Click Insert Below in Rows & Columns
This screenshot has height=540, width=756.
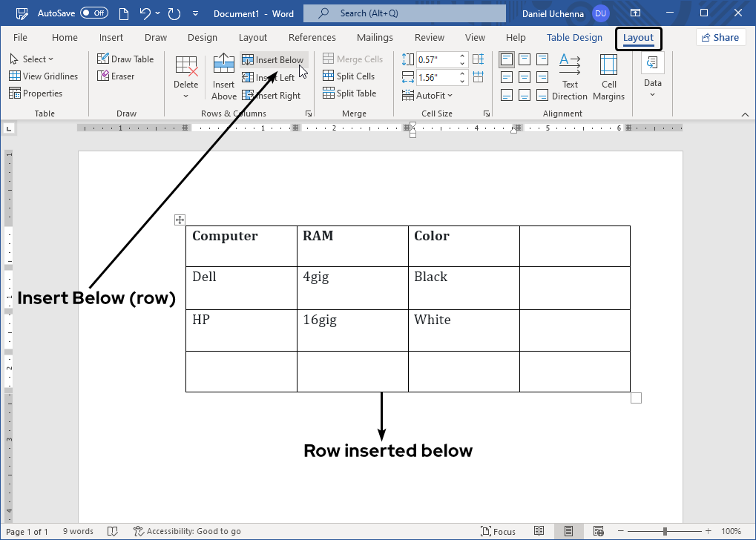(273, 59)
